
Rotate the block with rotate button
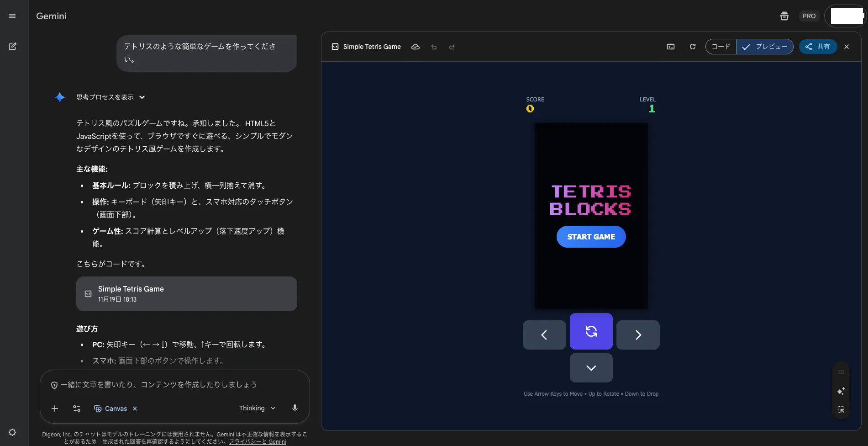591,331
